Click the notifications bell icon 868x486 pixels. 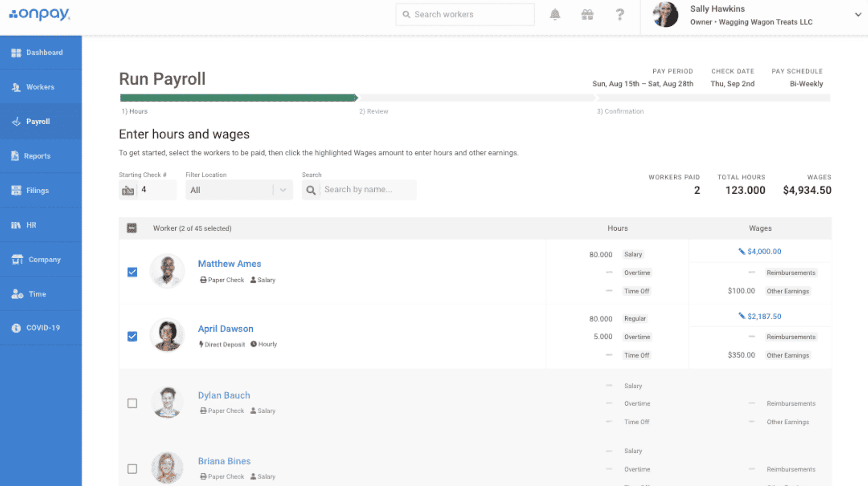pos(555,14)
